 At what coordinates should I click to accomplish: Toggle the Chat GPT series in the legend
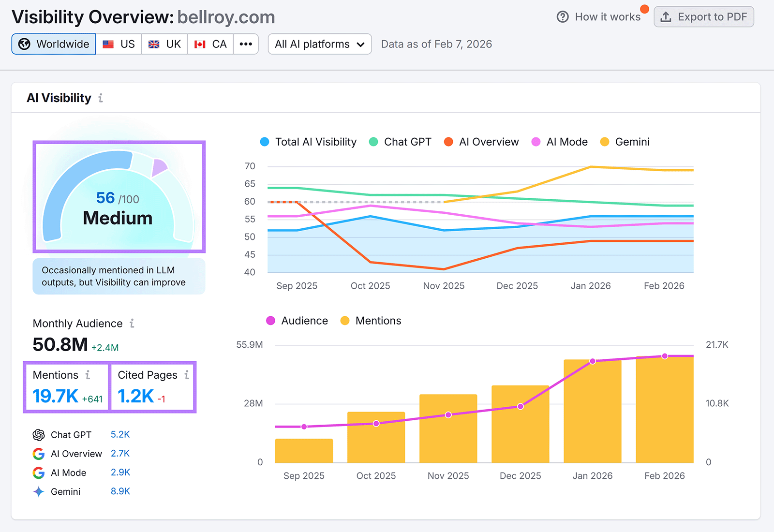[400, 142]
